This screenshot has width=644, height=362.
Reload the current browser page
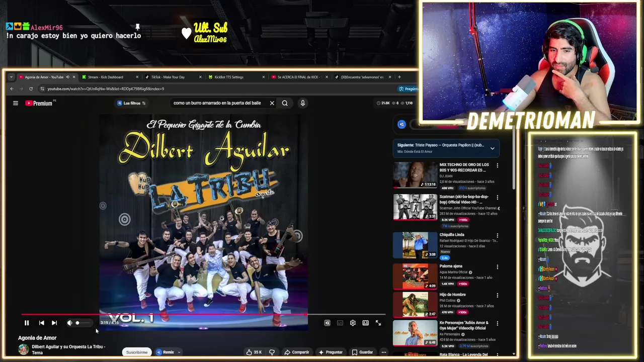pos(31,88)
